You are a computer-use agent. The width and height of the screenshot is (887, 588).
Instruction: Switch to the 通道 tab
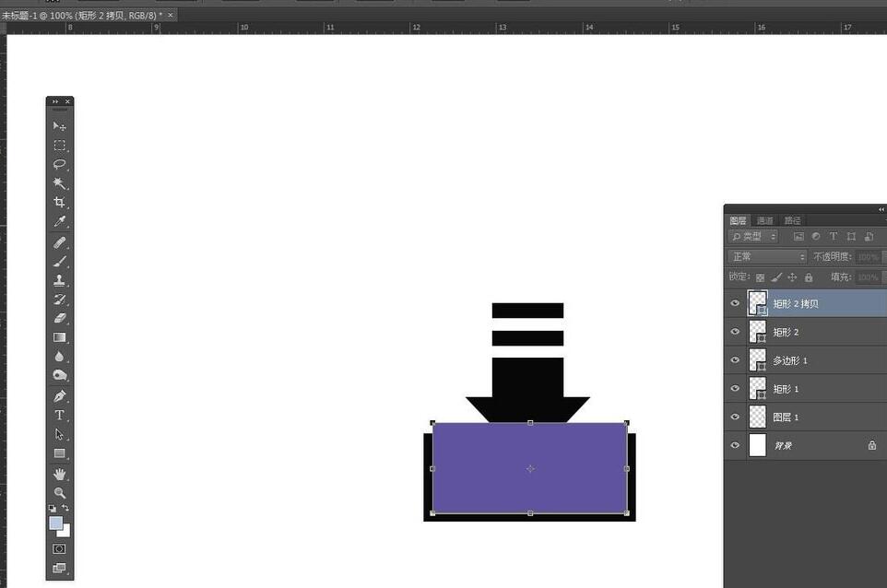(764, 220)
